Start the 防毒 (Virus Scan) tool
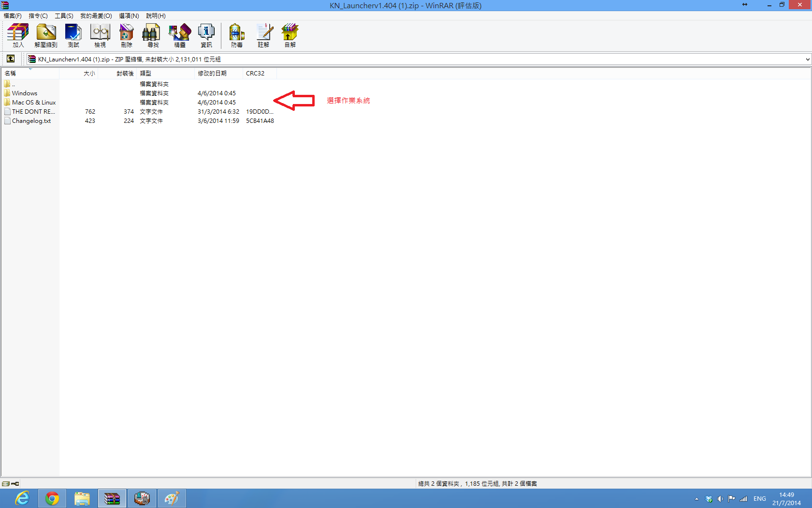This screenshot has width=812, height=508. [237, 35]
